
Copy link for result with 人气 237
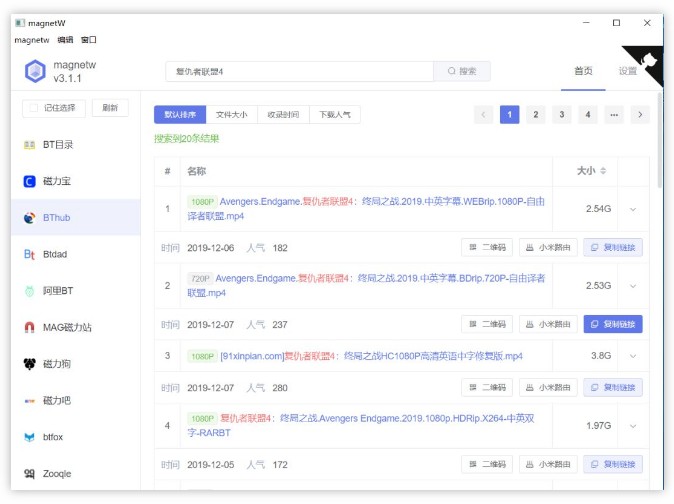(613, 324)
